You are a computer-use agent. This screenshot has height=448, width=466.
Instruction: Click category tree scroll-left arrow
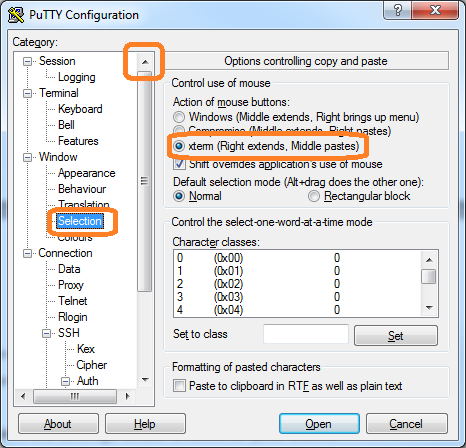[x=23, y=396]
